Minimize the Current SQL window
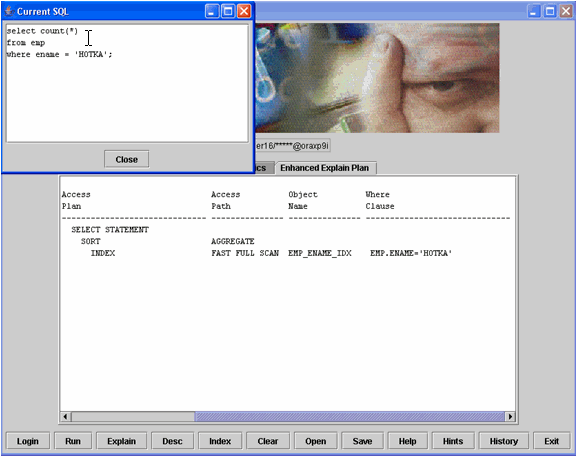The height and width of the screenshot is (457, 577). (212, 11)
